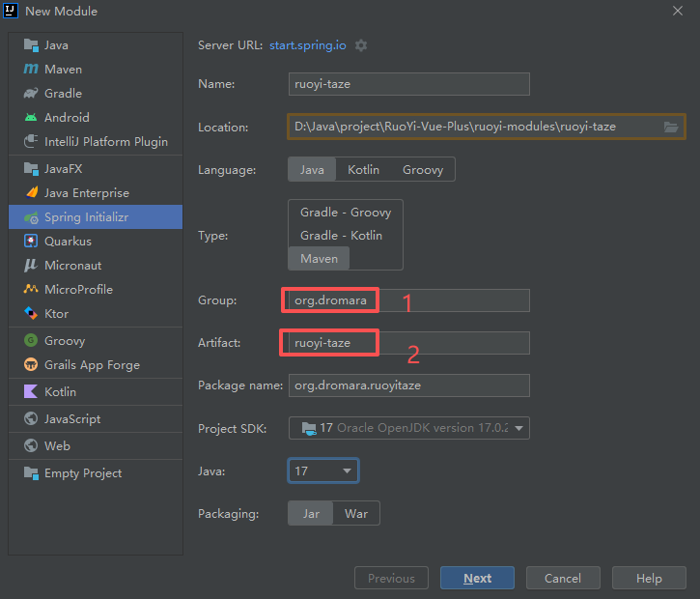Select the Grails App Forge label
Screen dimensions: 700x599
pos(92,365)
